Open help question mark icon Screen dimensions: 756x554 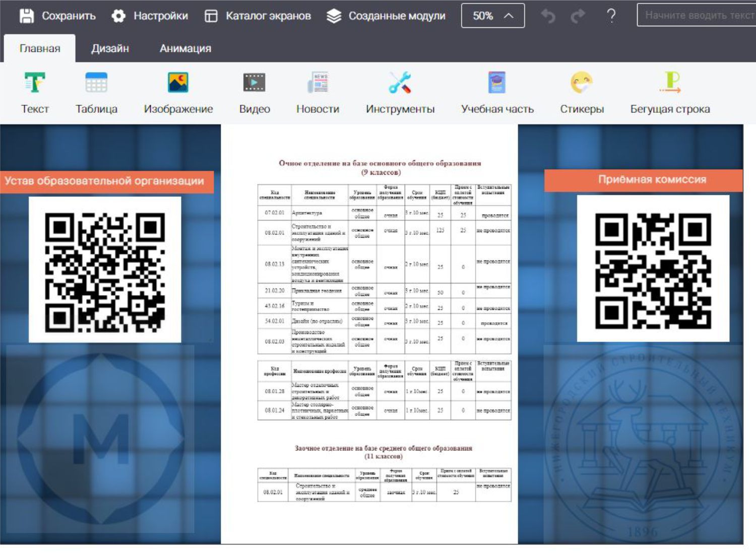click(x=611, y=16)
